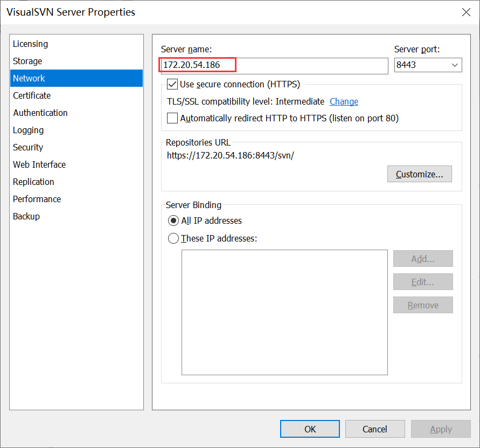480x448 pixels.
Task: Open the Security section
Action: pyautogui.click(x=76, y=147)
